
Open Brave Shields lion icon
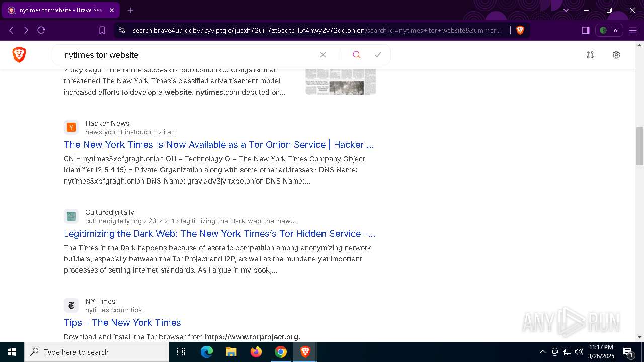pos(520,30)
